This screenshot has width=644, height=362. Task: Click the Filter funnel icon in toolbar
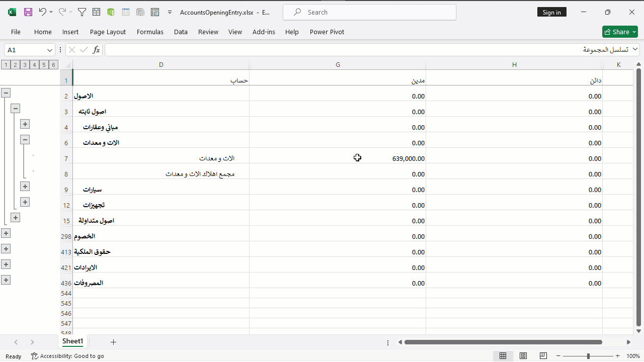[x=82, y=12]
